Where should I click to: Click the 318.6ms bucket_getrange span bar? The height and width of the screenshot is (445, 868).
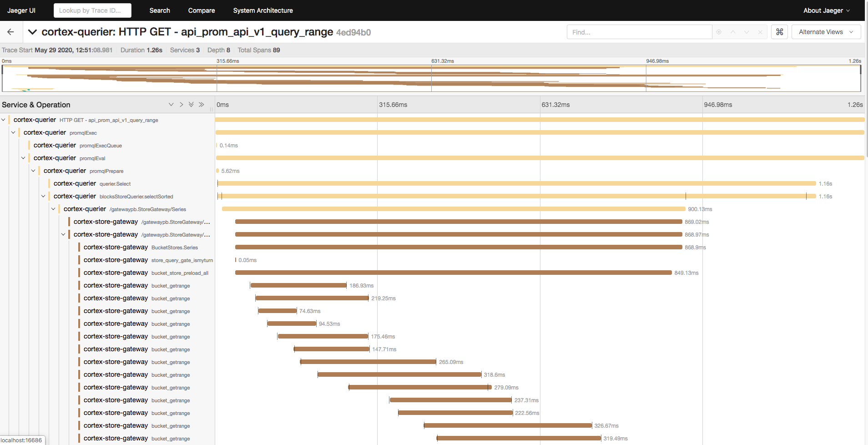point(399,374)
